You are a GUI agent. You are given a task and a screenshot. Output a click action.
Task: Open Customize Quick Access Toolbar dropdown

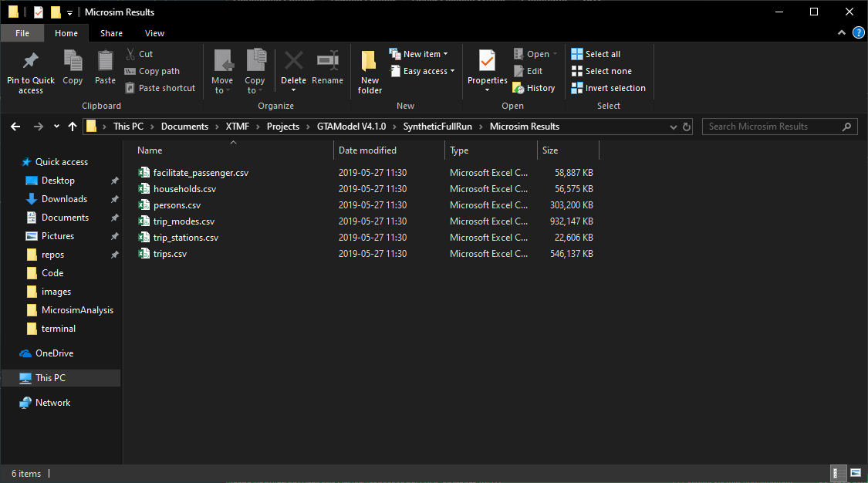coord(69,12)
